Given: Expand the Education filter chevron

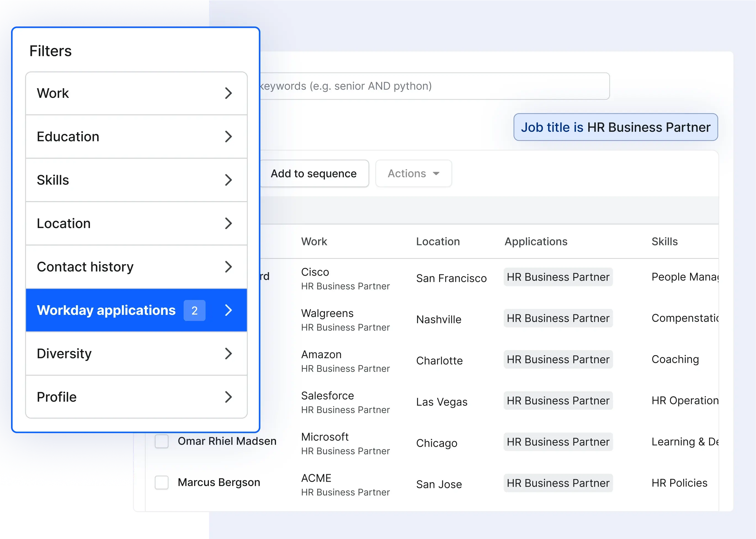Looking at the screenshot, I should point(228,136).
